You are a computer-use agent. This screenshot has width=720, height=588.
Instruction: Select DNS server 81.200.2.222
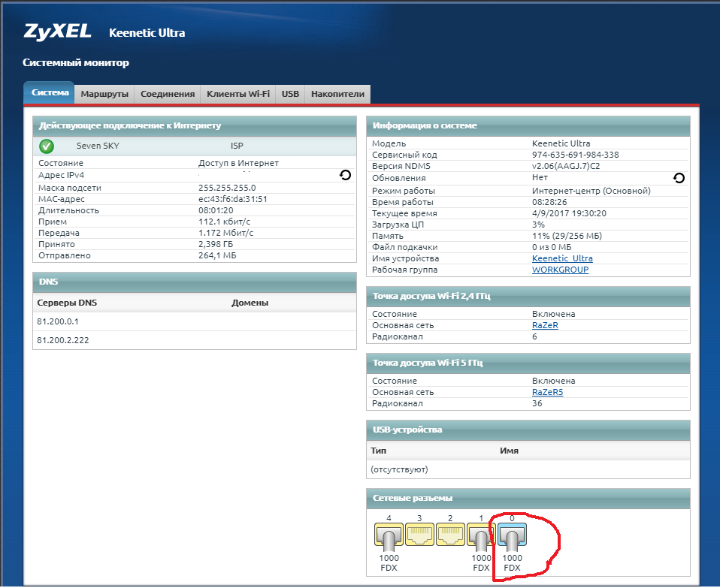(x=63, y=340)
